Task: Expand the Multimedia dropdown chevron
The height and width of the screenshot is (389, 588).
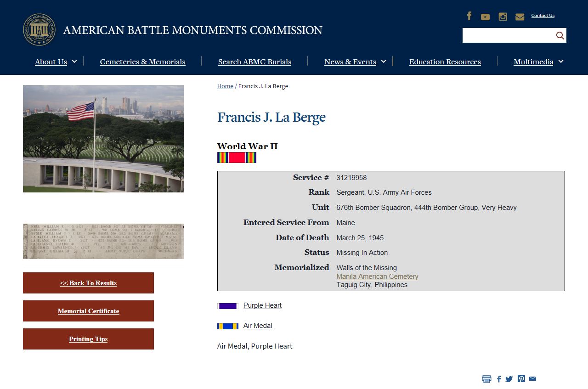Action: tap(561, 61)
